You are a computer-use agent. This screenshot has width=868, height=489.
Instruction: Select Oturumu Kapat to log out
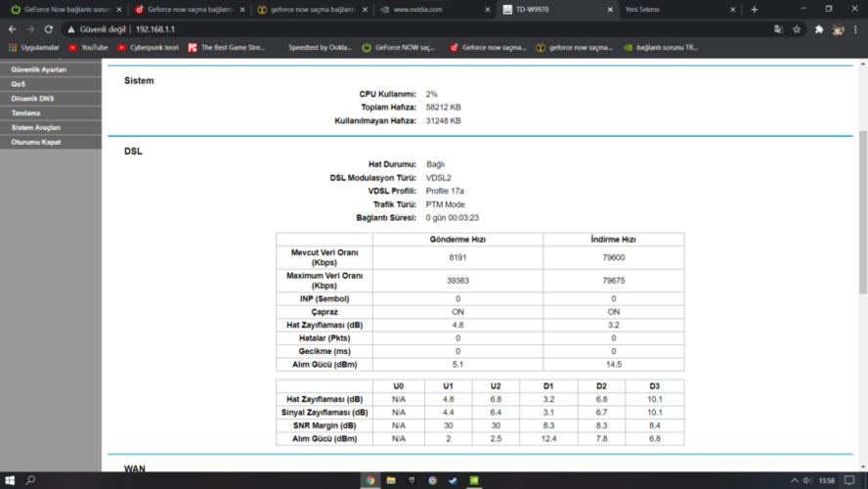point(51,143)
